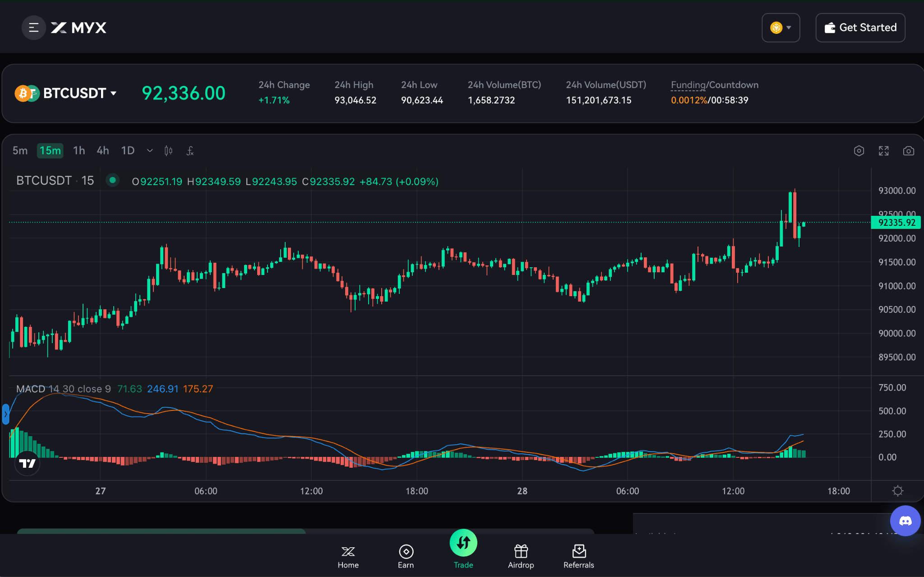Take a chart snapshot with the camera icon

[909, 151]
